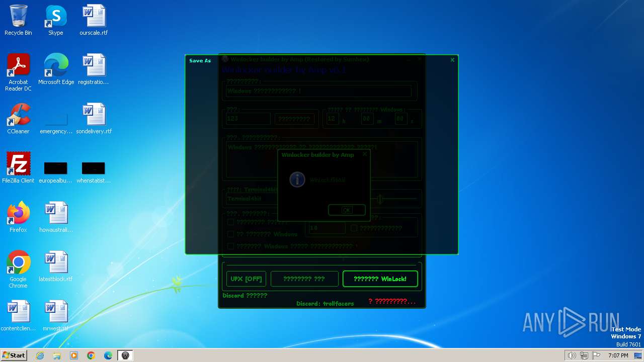Click the 'Discord ??????' link

coord(245,296)
